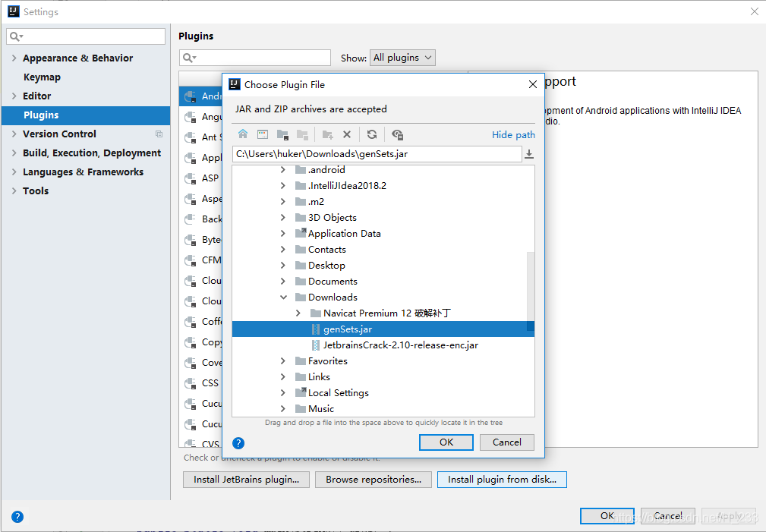Click Cancel in the Choose Plugin File dialog
The width and height of the screenshot is (766, 532).
pos(506,442)
